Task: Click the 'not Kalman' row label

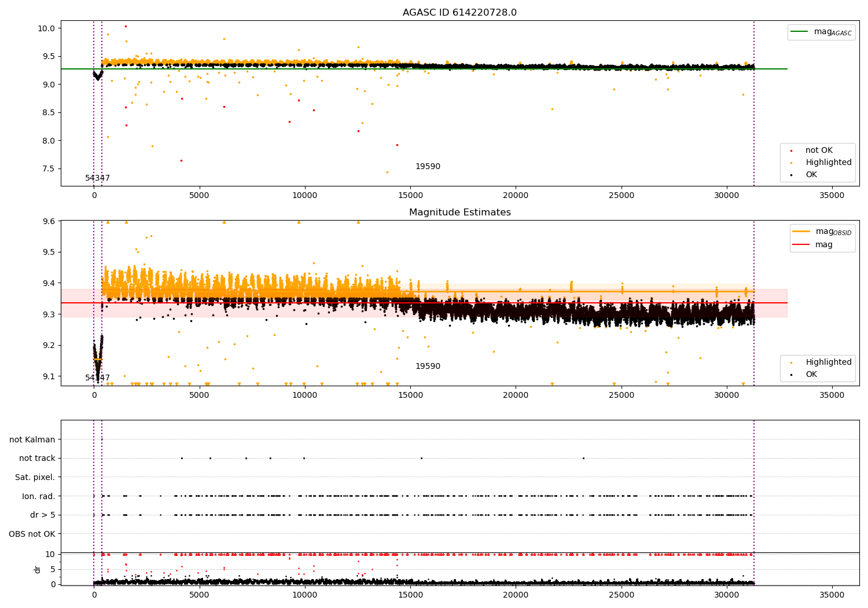Action: click(x=32, y=440)
